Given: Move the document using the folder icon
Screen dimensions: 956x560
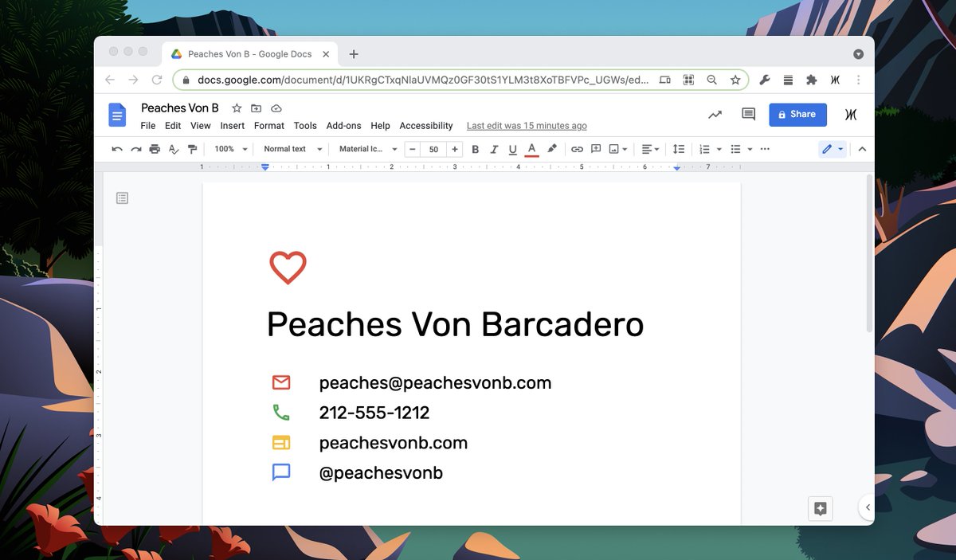Looking at the screenshot, I should (x=256, y=108).
